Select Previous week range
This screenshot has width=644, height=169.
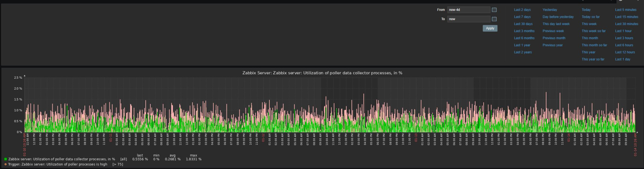tap(553, 31)
